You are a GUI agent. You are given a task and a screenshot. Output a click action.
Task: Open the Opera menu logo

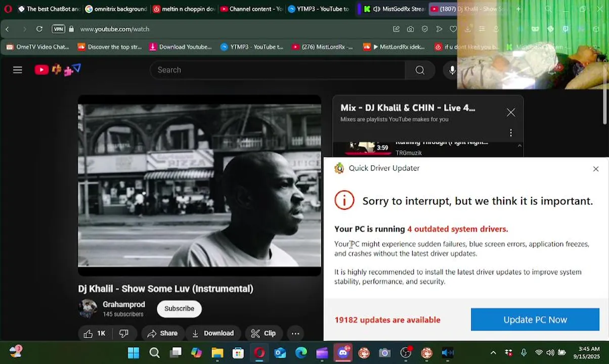[x=8, y=9]
